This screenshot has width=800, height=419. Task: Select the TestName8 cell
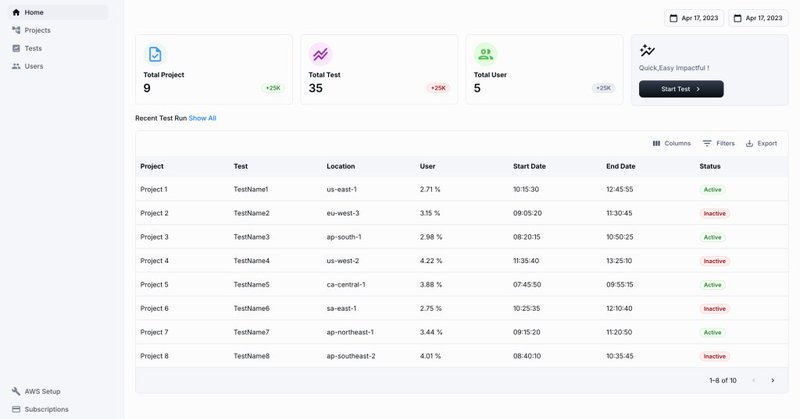coord(252,356)
